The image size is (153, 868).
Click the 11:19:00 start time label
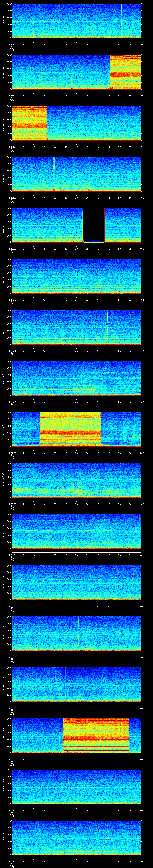12,300
